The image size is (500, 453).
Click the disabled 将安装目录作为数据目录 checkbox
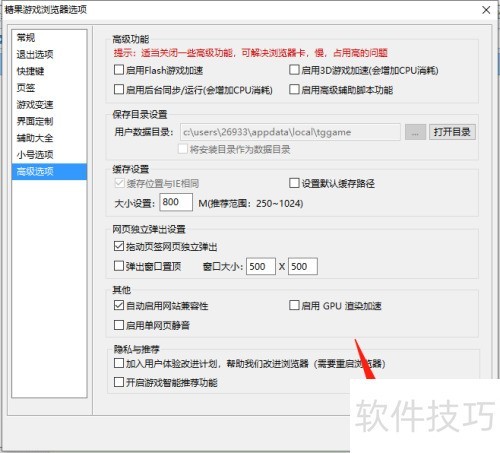[183, 149]
